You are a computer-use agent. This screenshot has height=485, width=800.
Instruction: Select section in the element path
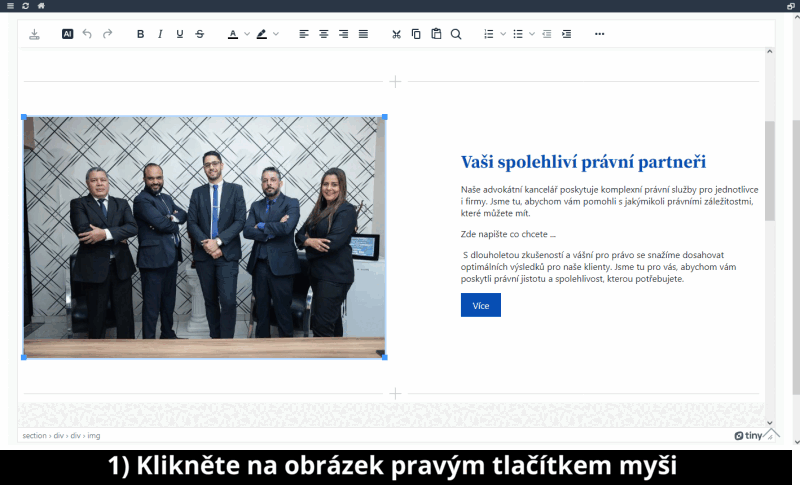pos(34,436)
